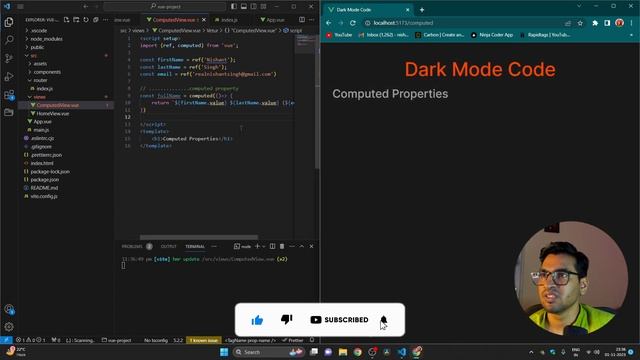Open the Manage gear in VS Code
This screenshot has height=360, width=640.
click(9, 327)
